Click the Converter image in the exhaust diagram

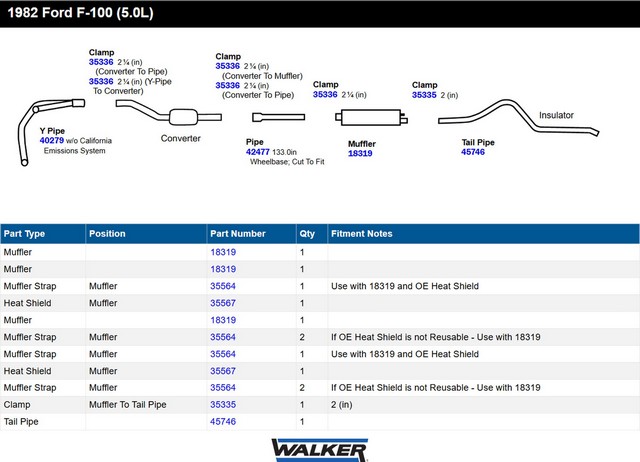tap(180, 116)
